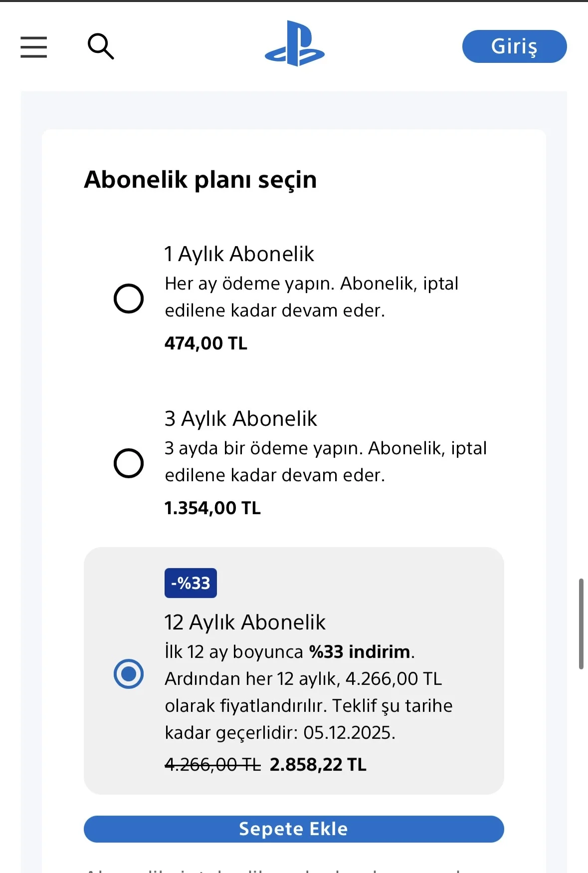
Task: Select the 1 Aylık Abonelik radio button
Action: [x=129, y=298]
